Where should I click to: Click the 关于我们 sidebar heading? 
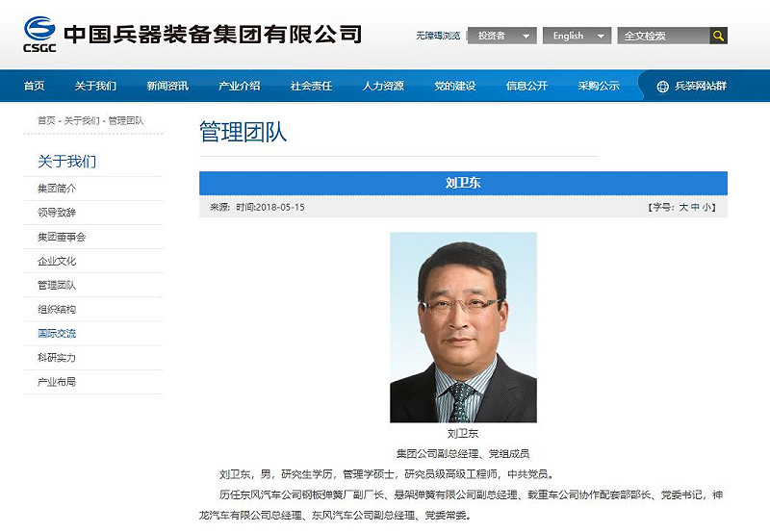[66, 162]
